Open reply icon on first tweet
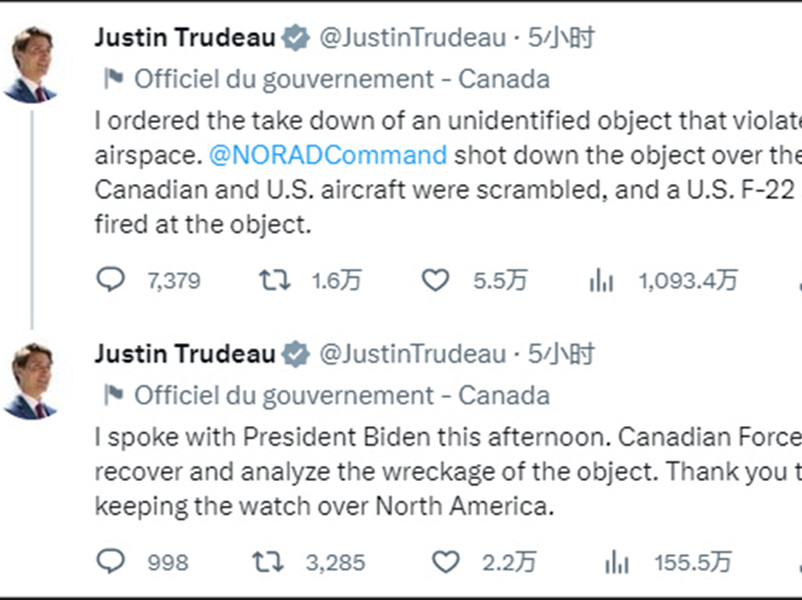Viewport: 802px width, 600px height. pyautogui.click(x=110, y=280)
